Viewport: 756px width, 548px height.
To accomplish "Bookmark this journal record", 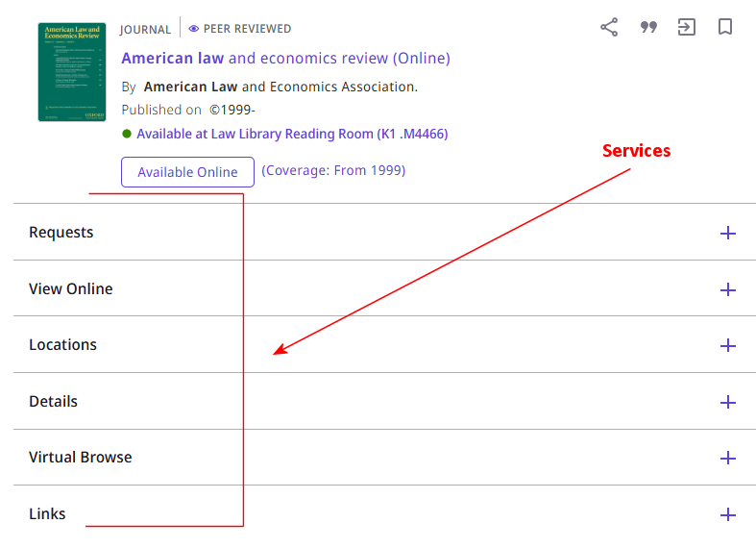I will click(725, 27).
